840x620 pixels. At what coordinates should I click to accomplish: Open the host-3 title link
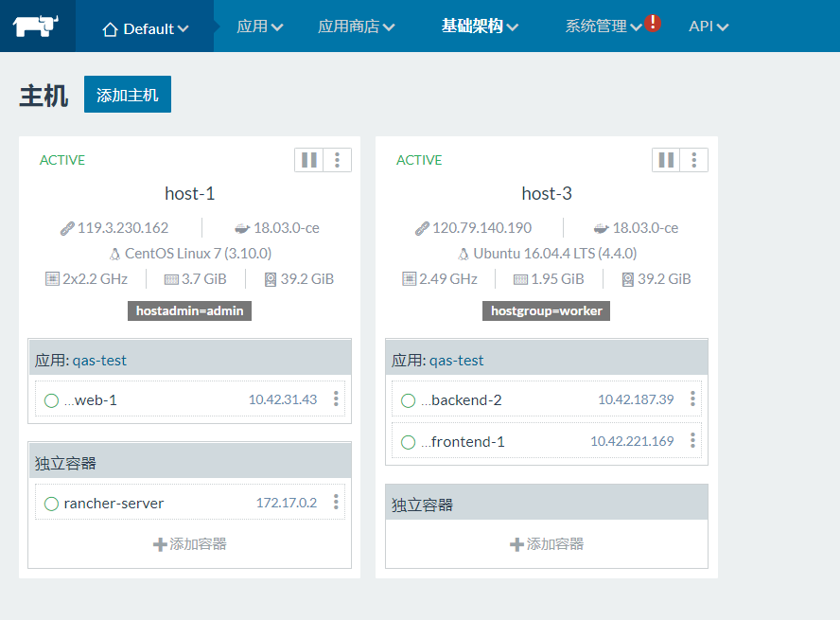coord(547,193)
